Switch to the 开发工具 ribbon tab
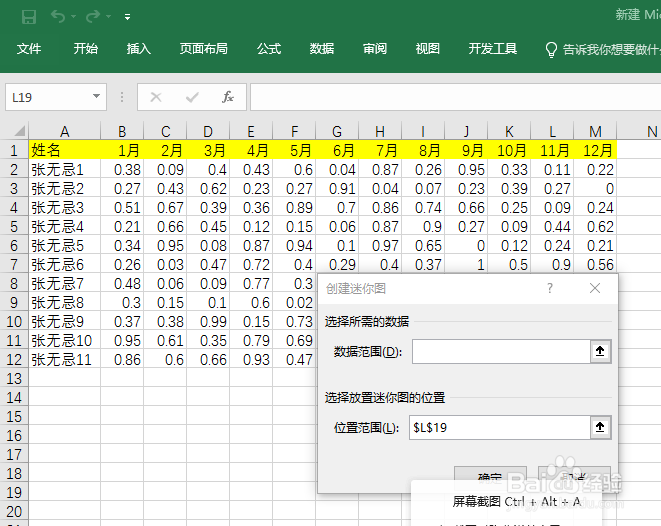 click(x=492, y=49)
